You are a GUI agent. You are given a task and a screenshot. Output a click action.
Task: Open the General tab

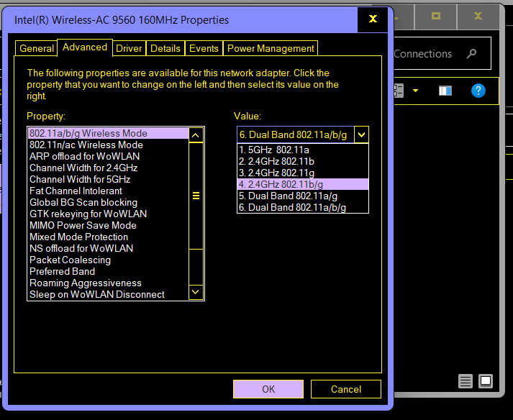36,48
